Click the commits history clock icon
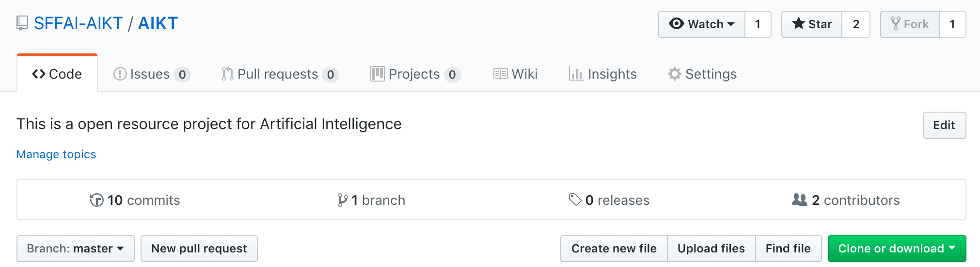 [97, 200]
